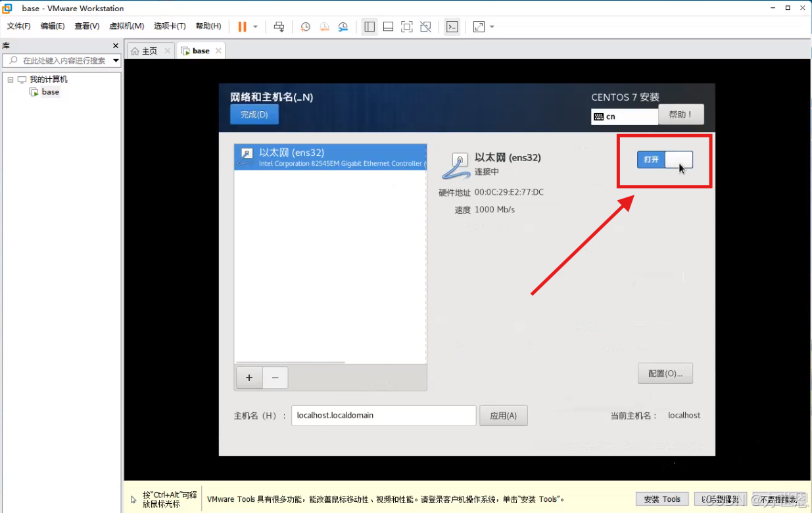Click the CENTOS 7 安装 title text
Screen dimensions: 812x513
click(x=625, y=97)
